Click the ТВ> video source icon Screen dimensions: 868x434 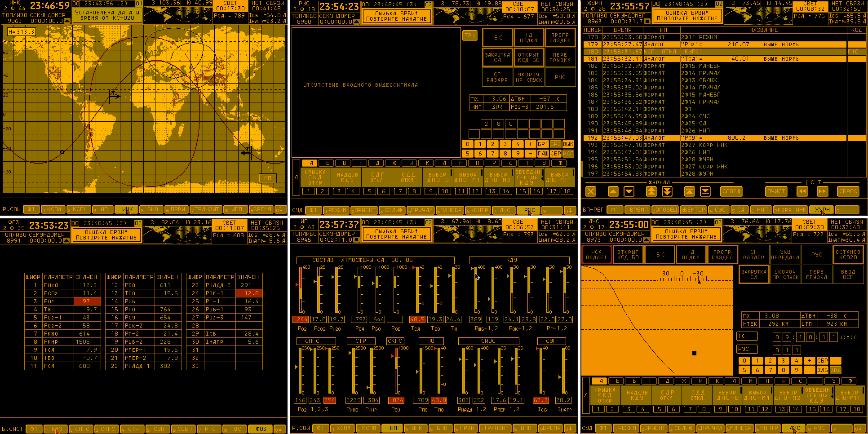pyautogui.click(x=469, y=36)
